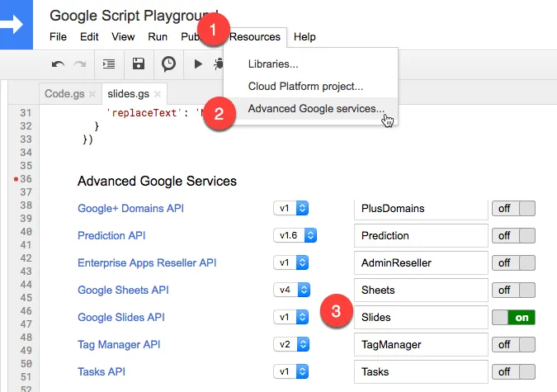Open the Prediction API version dropdown
The width and height of the screenshot is (557, 392).
[295, 235]
